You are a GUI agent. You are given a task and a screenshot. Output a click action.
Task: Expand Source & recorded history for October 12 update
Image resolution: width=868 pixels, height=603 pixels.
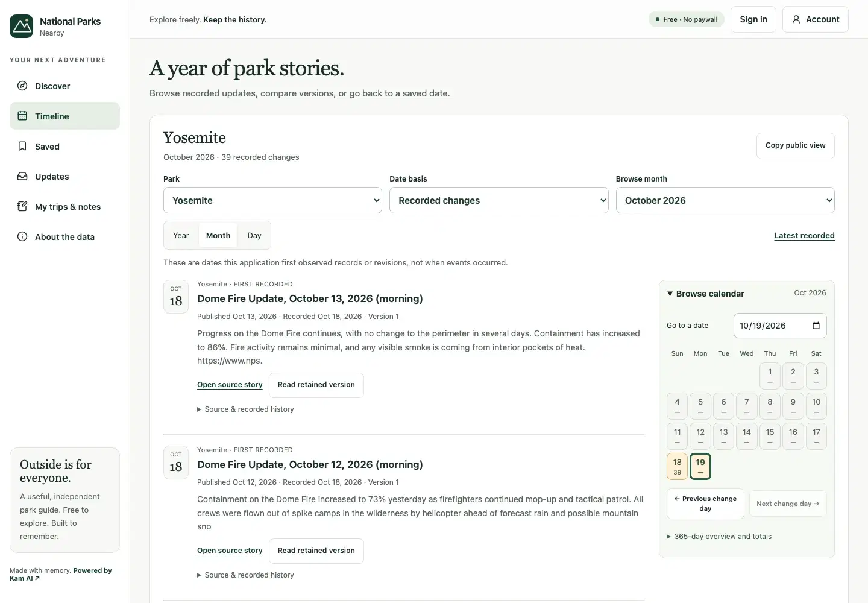point(245,575)
